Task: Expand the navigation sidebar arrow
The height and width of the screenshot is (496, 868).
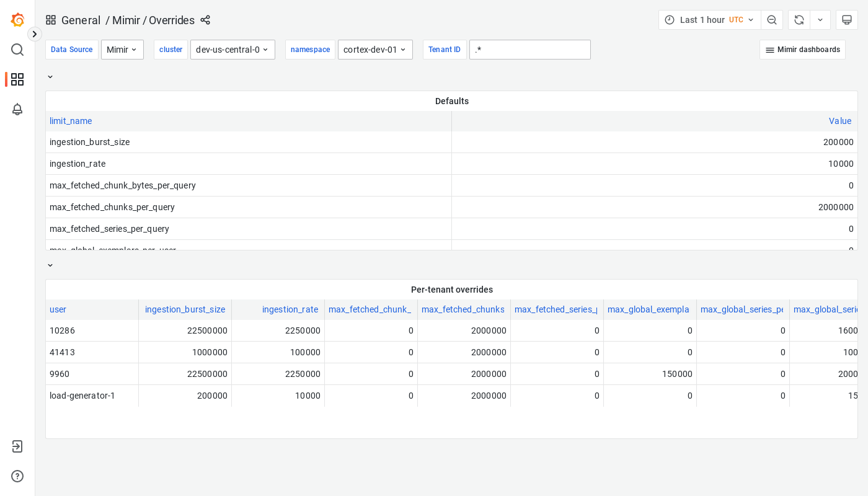Action: (34, 34)
